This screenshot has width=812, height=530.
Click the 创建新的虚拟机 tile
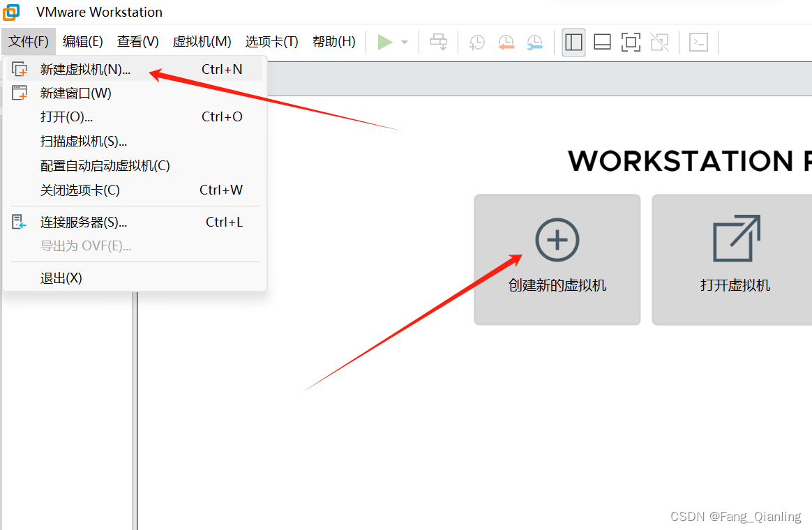click(557, 260)
